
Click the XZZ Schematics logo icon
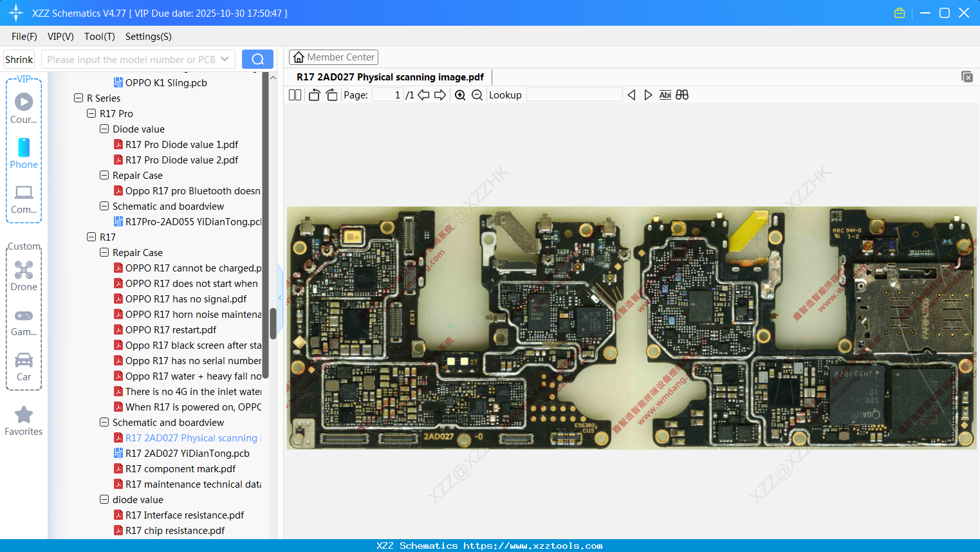point(16,13)
